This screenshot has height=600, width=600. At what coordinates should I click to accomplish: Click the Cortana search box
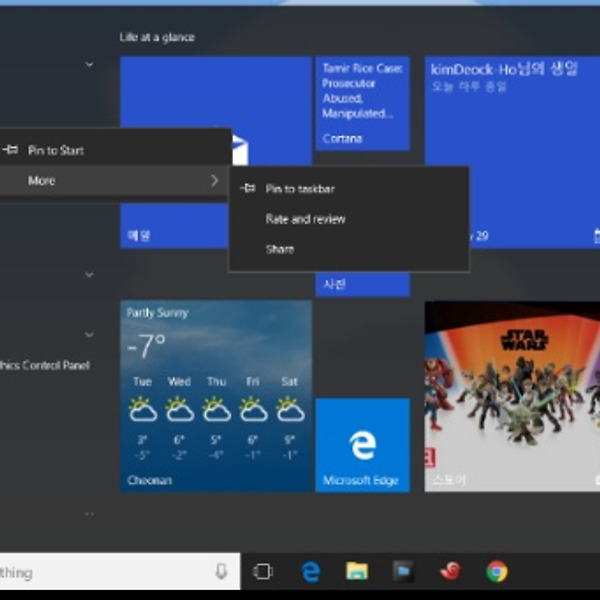[x=120, y=572]
